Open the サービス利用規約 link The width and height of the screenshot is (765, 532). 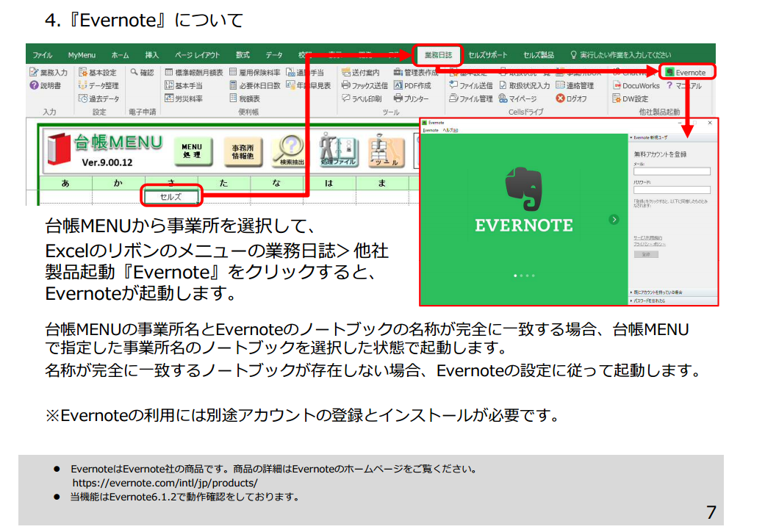coord(648,238)
